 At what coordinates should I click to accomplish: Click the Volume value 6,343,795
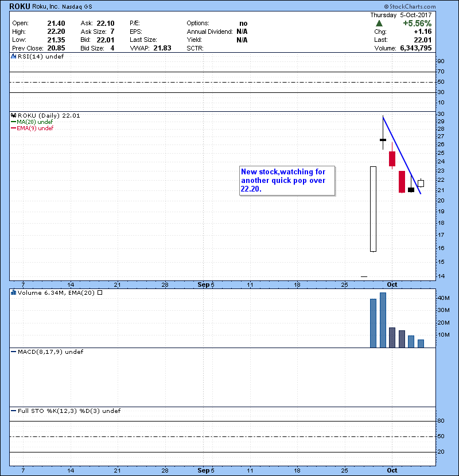tap(416, 48)
